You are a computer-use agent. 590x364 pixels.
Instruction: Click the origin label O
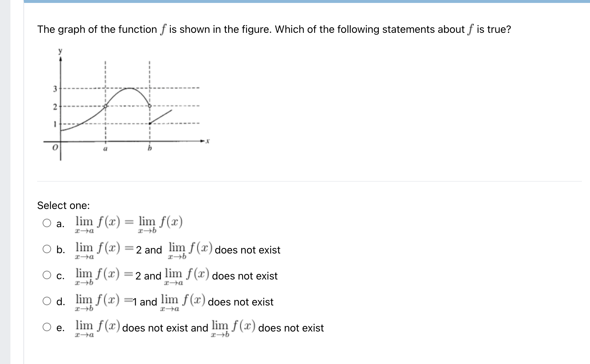click(x=55, y=148)
